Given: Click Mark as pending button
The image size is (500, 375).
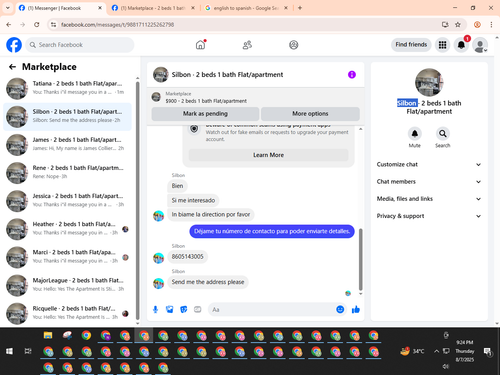Looking at the screenshot, I should point(205,114).
